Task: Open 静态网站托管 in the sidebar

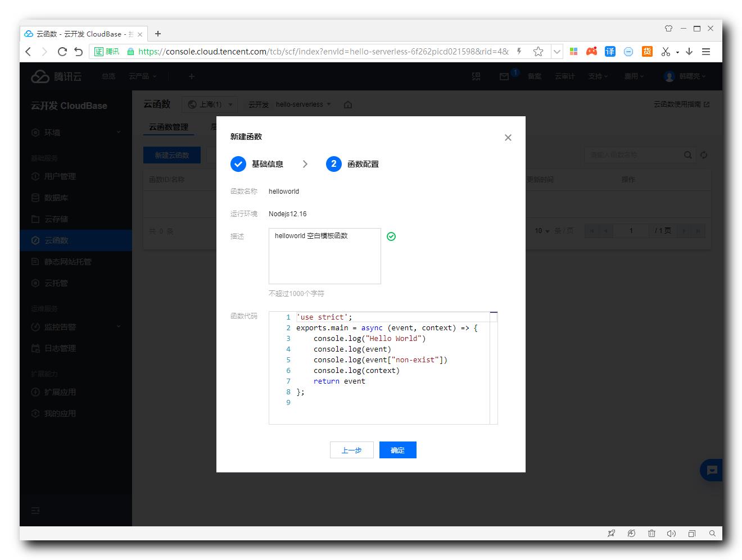Action: [76, 262]
